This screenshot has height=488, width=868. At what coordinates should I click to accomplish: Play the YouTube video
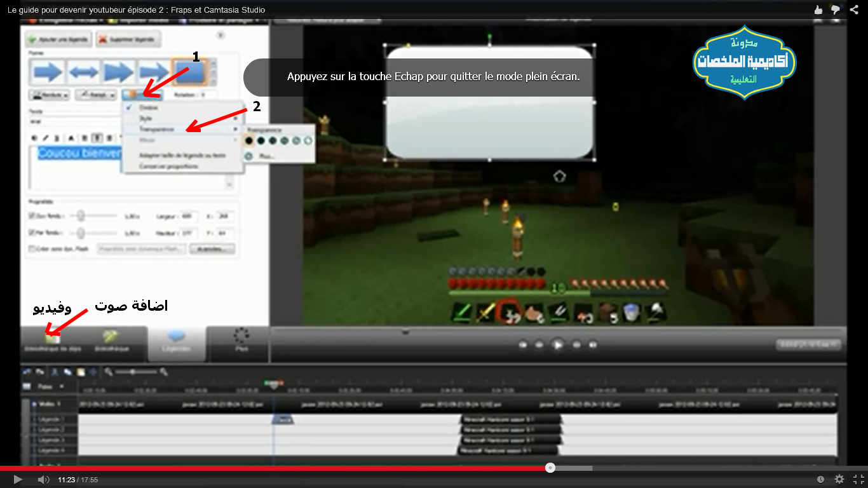click(18, 480)
